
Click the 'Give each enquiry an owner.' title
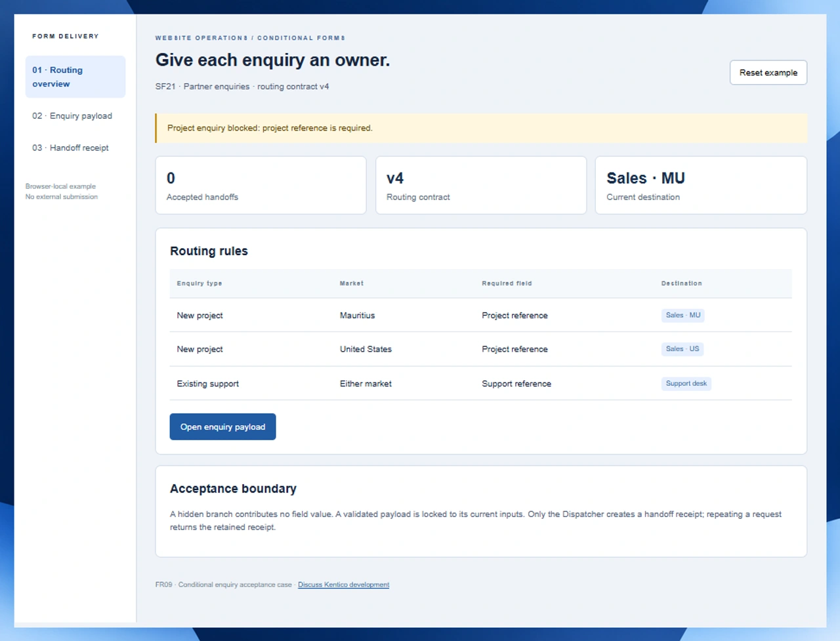click(272, 60)
